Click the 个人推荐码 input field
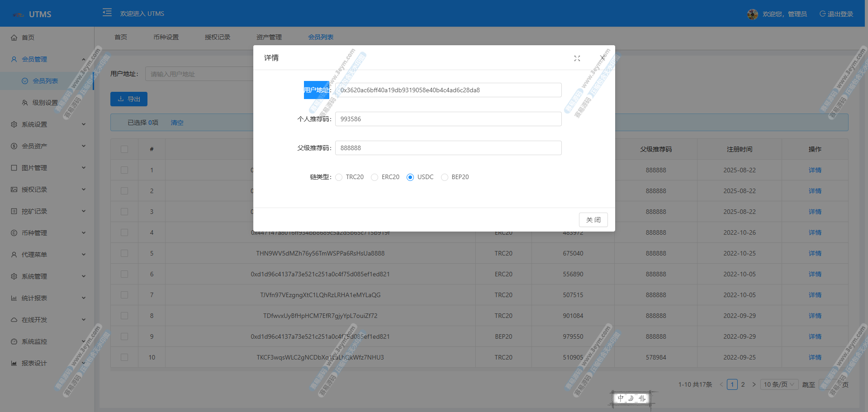This screenshot has height=412, width=868. (448, 119)
